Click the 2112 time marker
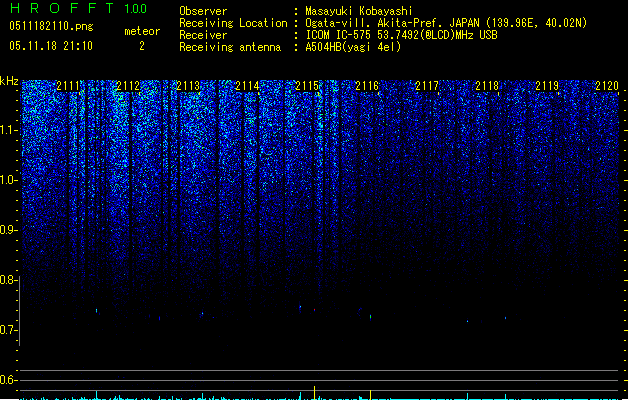Image resolution: width=629 pixels, height=400 pixels. [128, 86]
